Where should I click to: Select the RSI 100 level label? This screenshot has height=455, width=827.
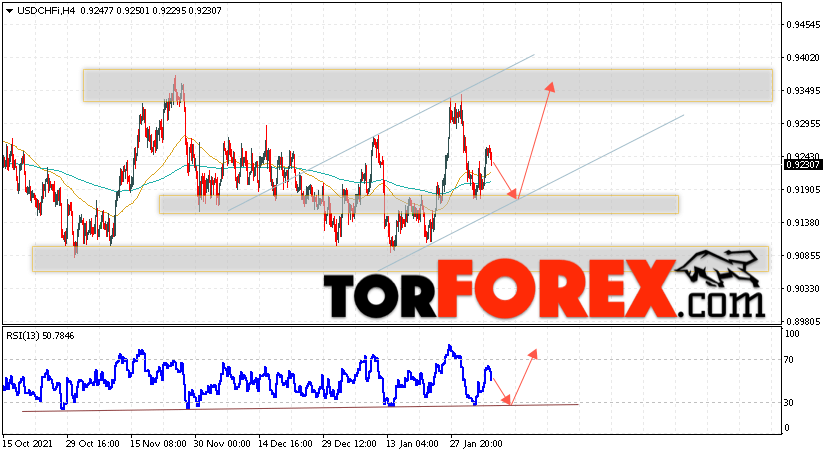tap(792, 334)
